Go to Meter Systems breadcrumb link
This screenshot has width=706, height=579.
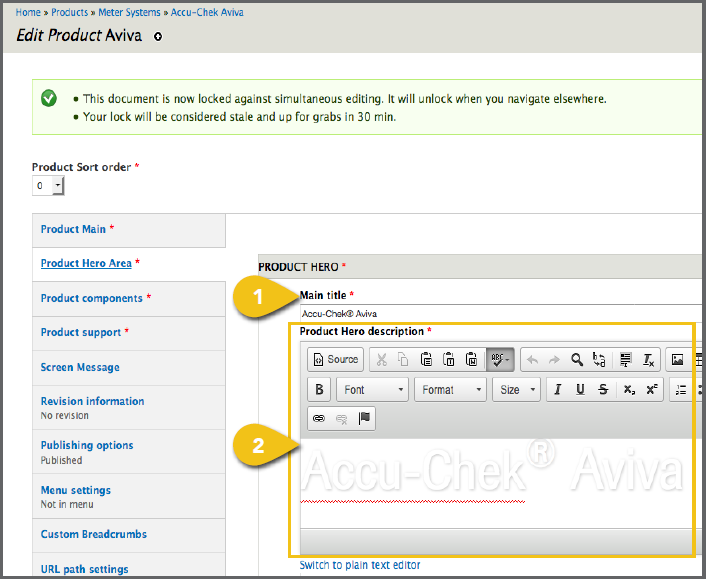(129, 13)
